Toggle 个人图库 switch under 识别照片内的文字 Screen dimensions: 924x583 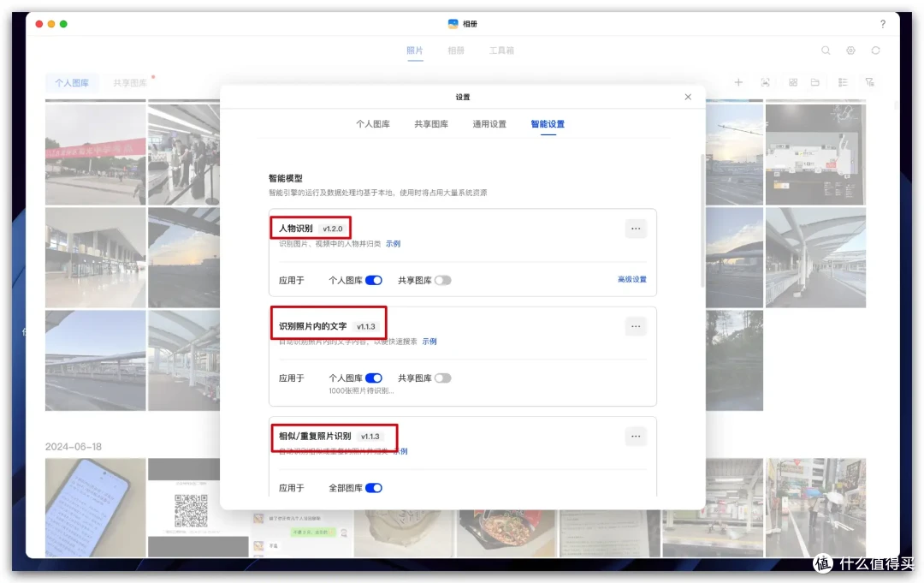374,378
